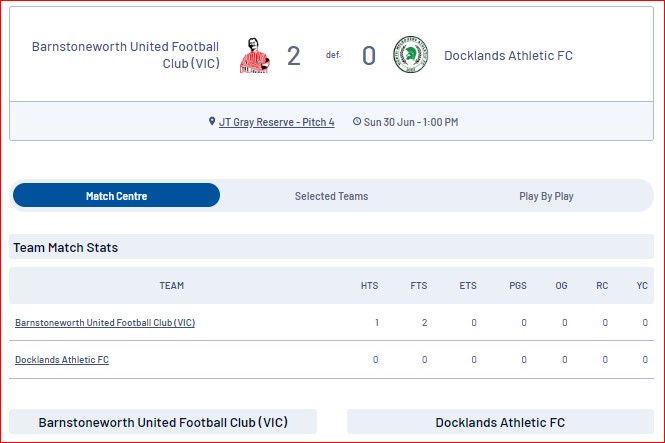Click the FTS column header
665x443 pixels.
pyautogui.click(x=419, y=286)
